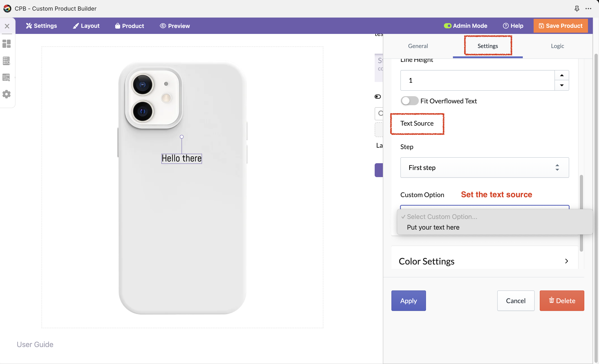The image size is (599, 364).
Task: Enable Fit Overflowed Text toggle
Action: pyautogui.click(x=410, y=101)
